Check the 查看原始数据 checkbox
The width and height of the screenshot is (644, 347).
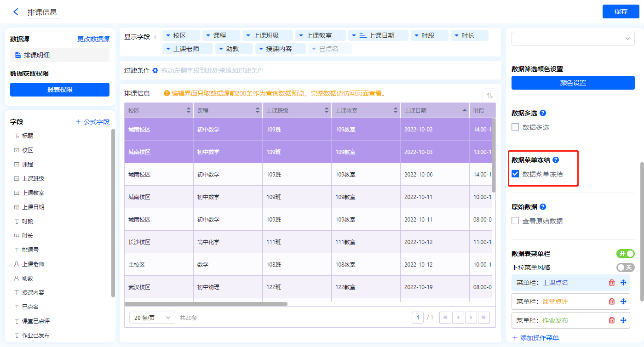pyautogui.click(x=516, y=221)
